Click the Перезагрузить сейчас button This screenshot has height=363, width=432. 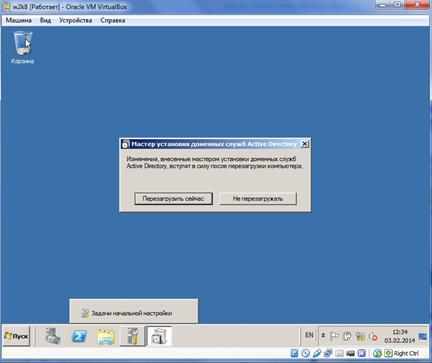(x=173, y=199)
